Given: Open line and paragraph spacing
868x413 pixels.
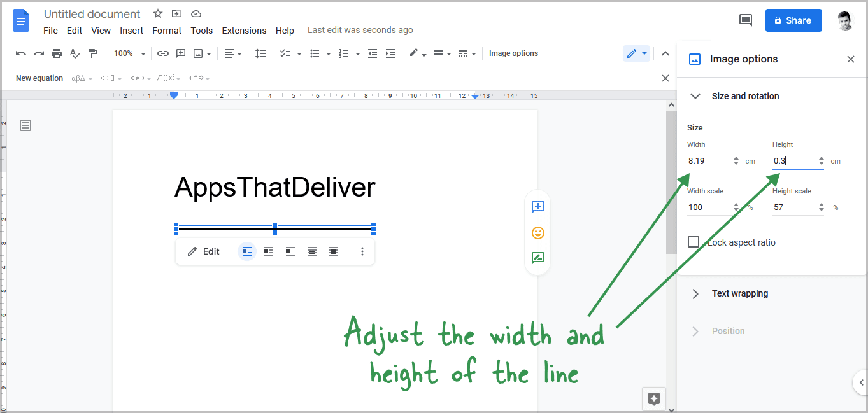Looking at the screenshot, I should [x=260, y=53].
